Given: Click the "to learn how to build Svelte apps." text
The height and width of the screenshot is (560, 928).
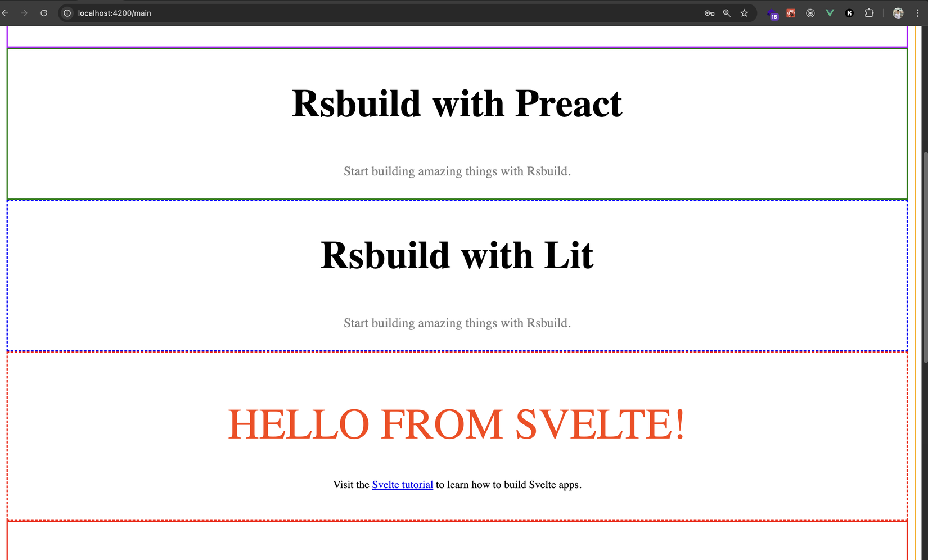Looking at the screenshot, I should click(x=508, y=485).
